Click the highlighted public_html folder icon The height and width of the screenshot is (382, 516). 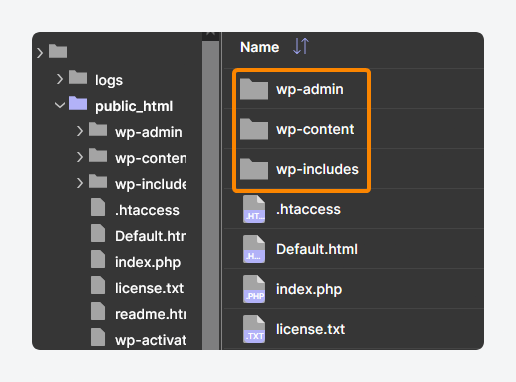point(78,103)
